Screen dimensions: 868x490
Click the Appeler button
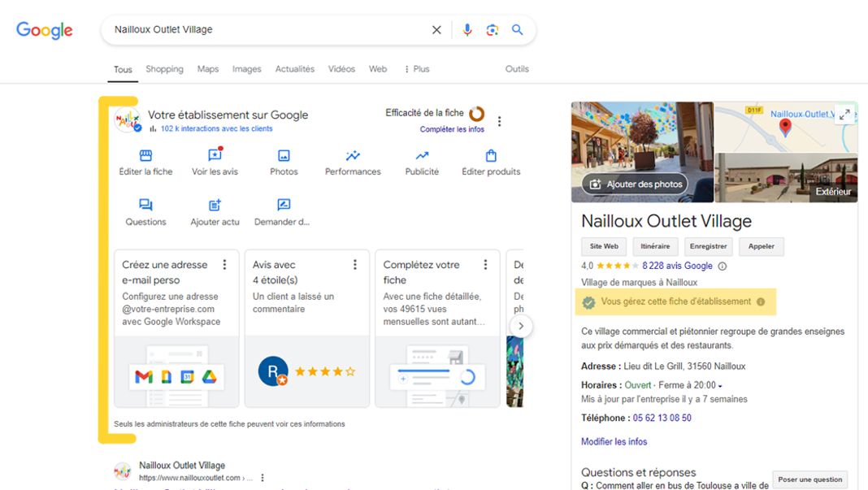click(x=762, y=246)
